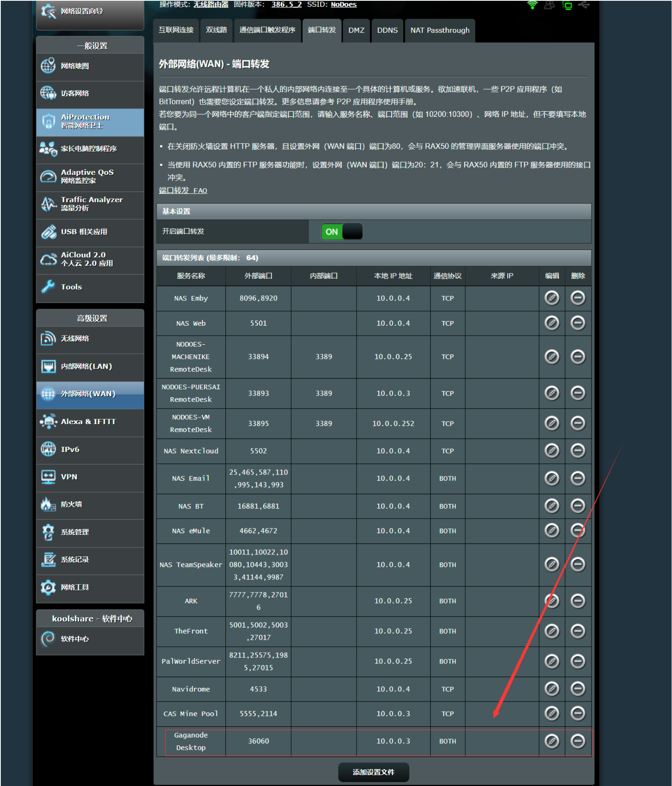Delete the NODOES-MACHENIKE RemoteDesk rule
Viewport: 672px width, 786px height.
[x=578, y=357]
